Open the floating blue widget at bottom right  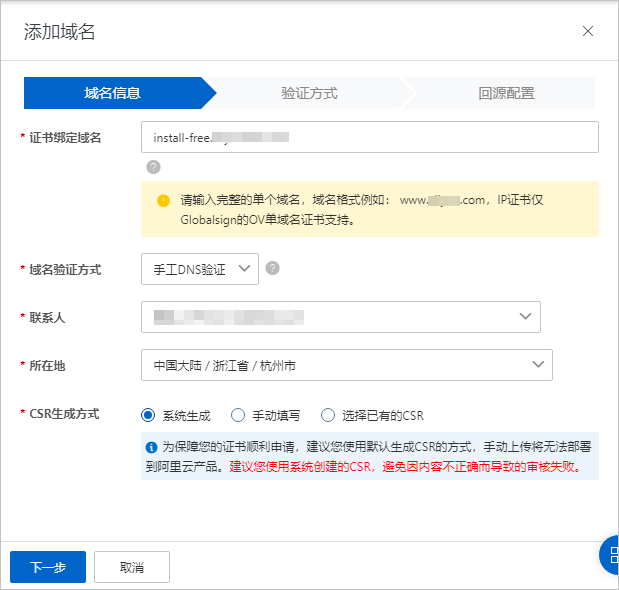click(x=609, y=555)
